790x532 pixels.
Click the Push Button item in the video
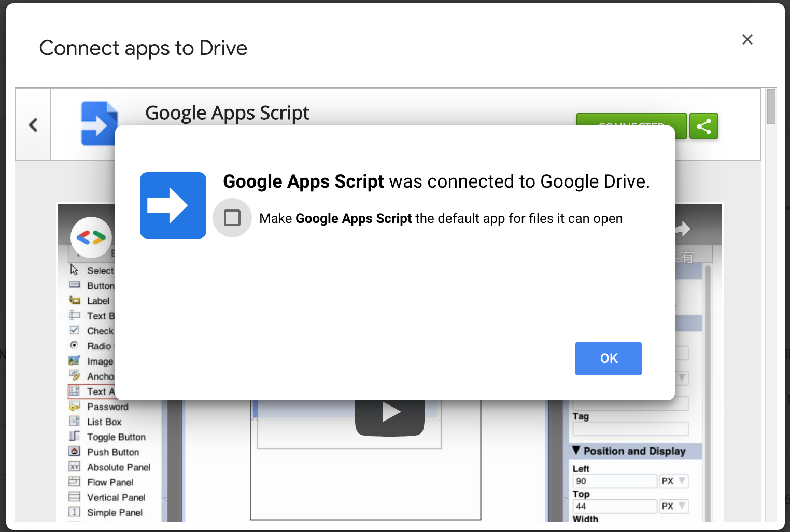click(x=113, y=452)
